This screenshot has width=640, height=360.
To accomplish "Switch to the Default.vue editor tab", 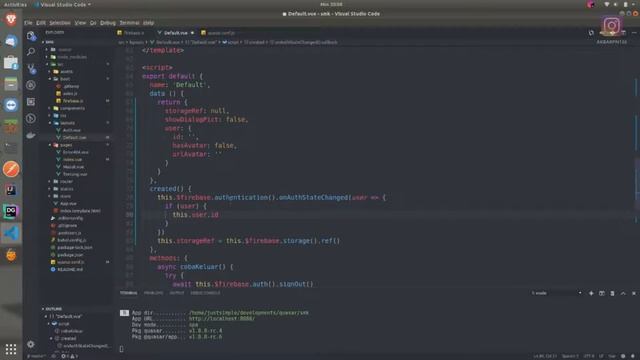I will pos(176,33).
